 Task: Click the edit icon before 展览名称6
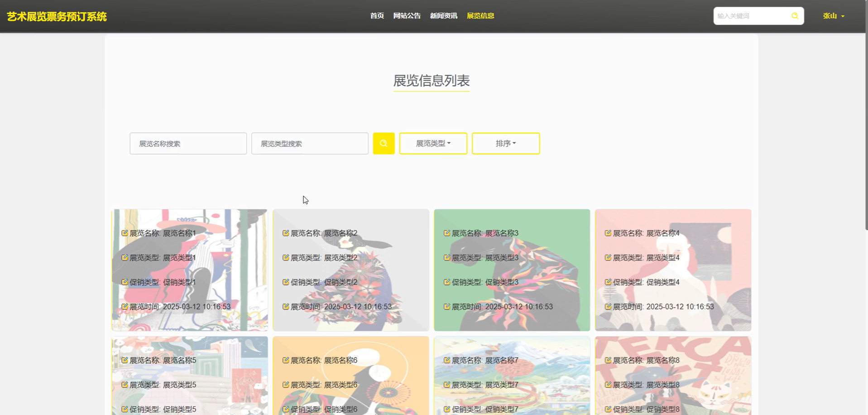(286, 360)
